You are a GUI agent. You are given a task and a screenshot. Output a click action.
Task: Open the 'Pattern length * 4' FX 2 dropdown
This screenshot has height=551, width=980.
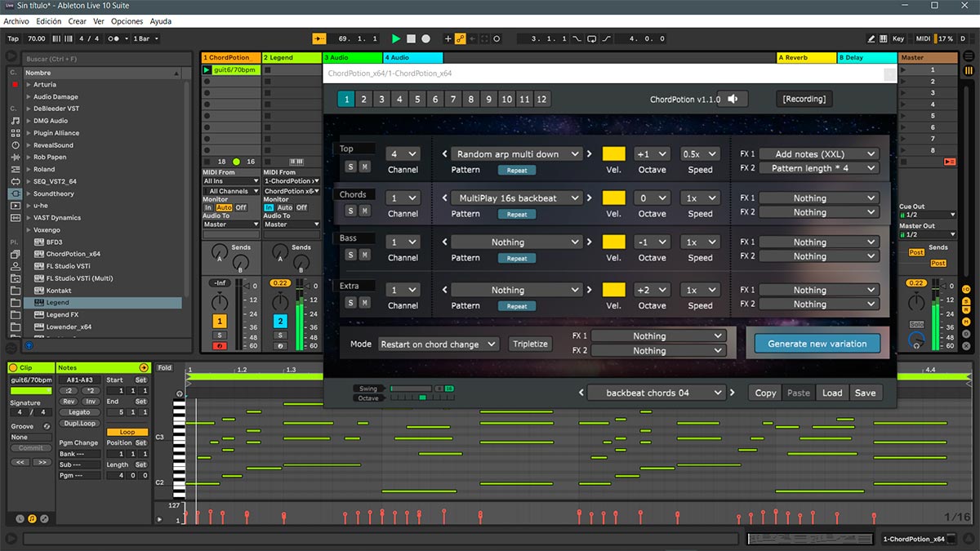(818, 168)
